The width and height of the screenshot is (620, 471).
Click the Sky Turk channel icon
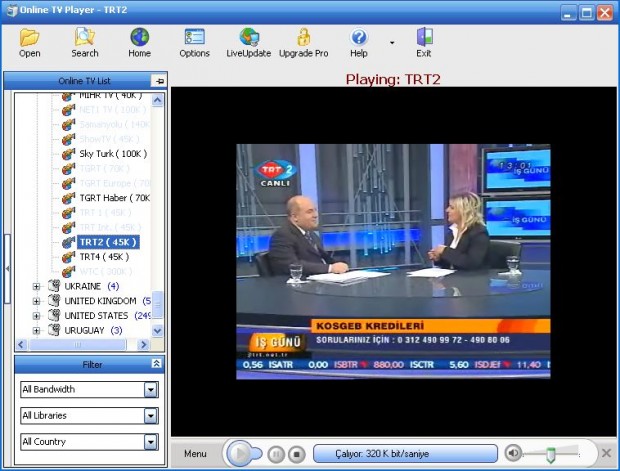click(68, 154)
